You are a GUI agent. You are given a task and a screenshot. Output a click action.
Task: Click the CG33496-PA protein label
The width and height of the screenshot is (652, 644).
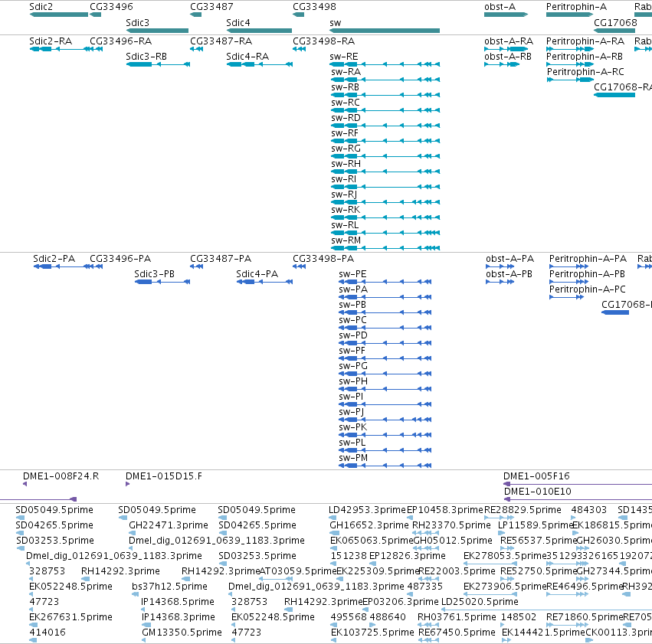tap(120, 259)
